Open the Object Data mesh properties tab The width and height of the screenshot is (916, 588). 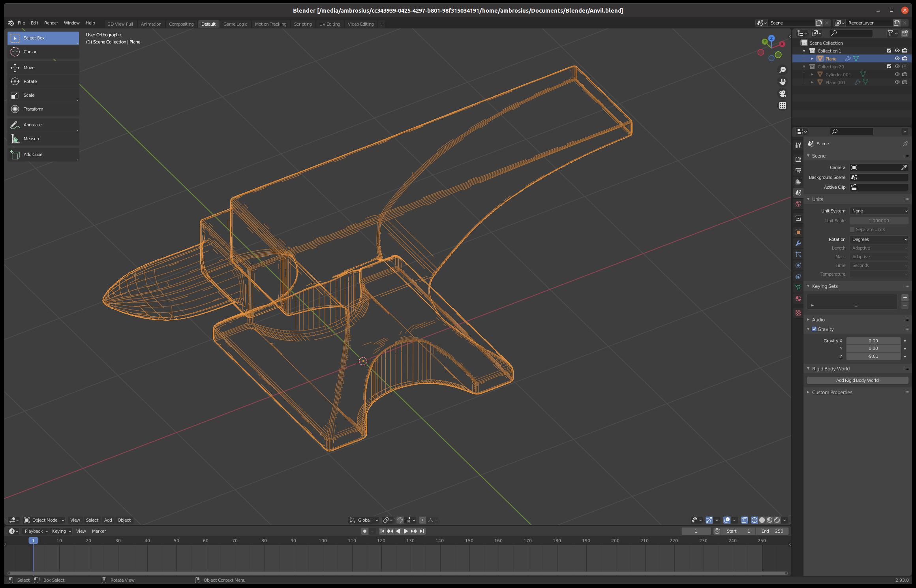(x=798, y=287)
